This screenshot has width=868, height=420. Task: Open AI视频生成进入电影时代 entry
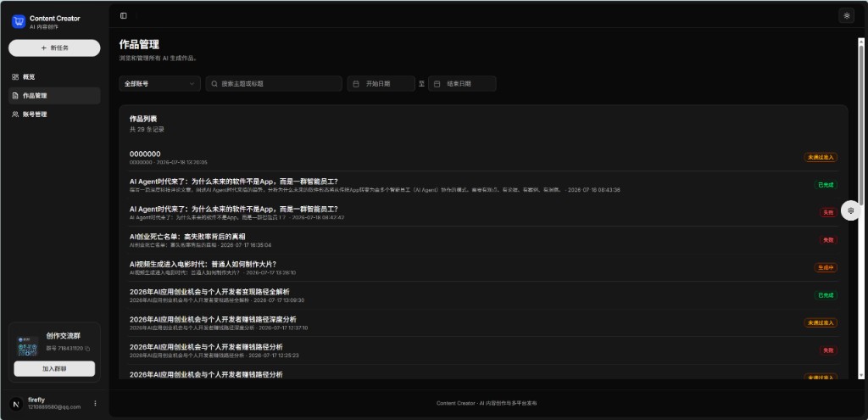point(483,267)
